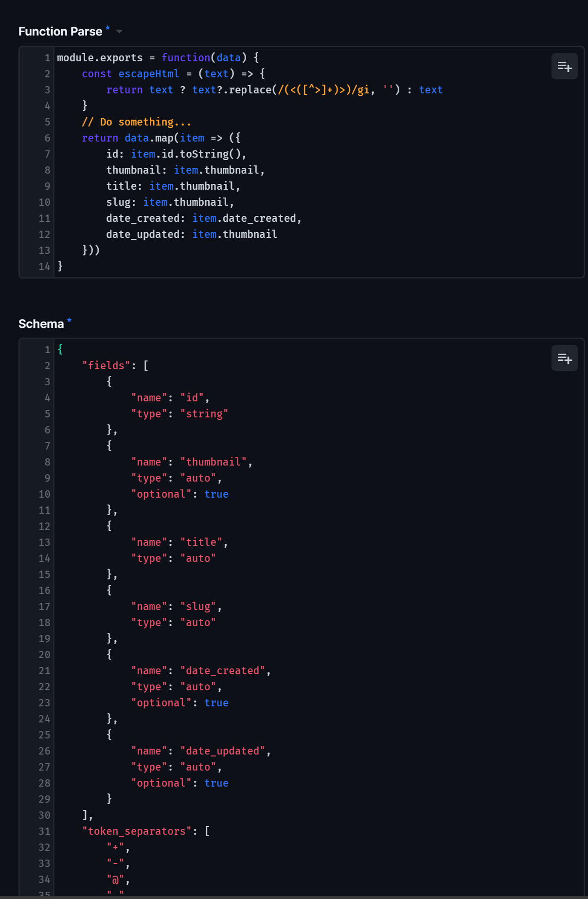
Task: Click the insert icon in Function Parse editor
Action: 564,66
